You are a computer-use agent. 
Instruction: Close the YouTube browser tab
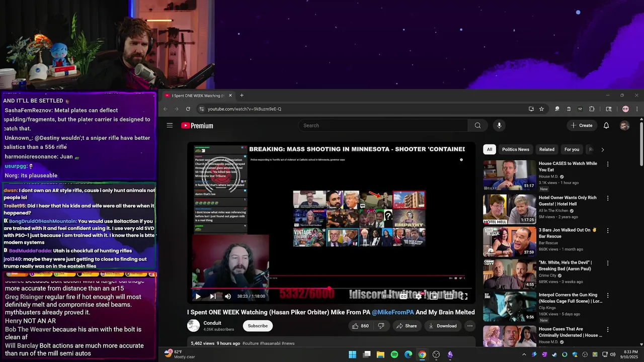230,96
